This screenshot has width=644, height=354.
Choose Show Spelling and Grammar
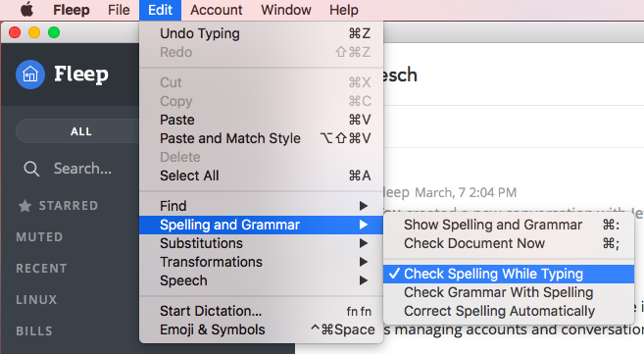(x=509, y=225)
